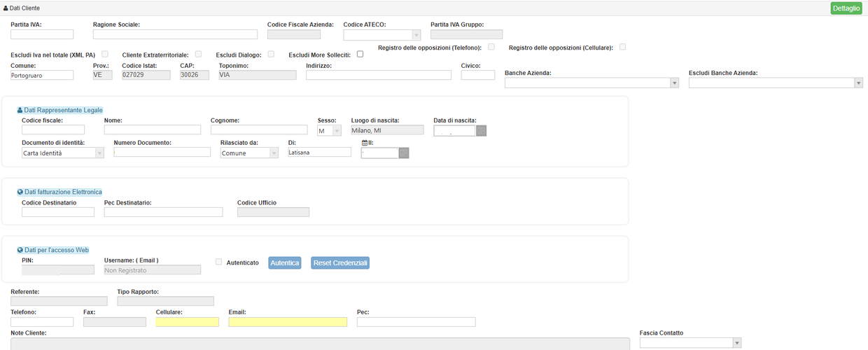Click the Codice Destinatario input field
Image resolution: width=868 pixels, height=350 pixels.
[58, 212]
